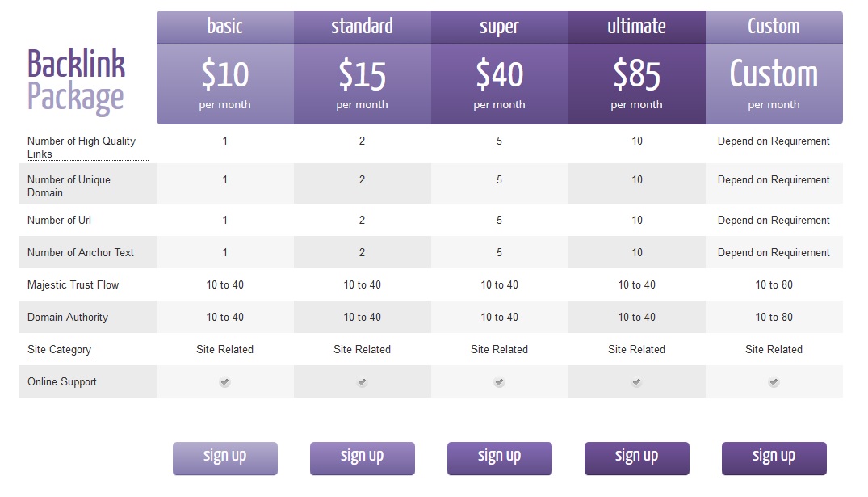Select the standard plan header
This screenshot has height=497, width=868.
[x=363, y=27]
